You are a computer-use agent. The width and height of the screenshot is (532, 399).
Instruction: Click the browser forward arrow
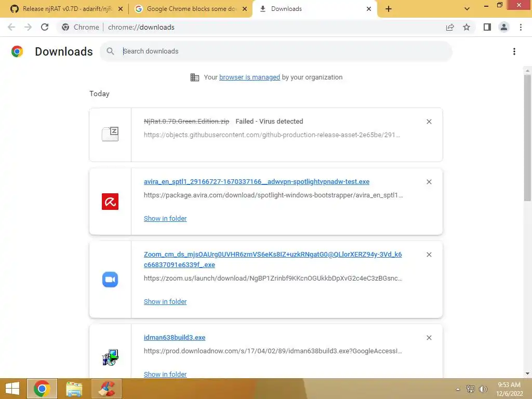[x=28, y=27]
